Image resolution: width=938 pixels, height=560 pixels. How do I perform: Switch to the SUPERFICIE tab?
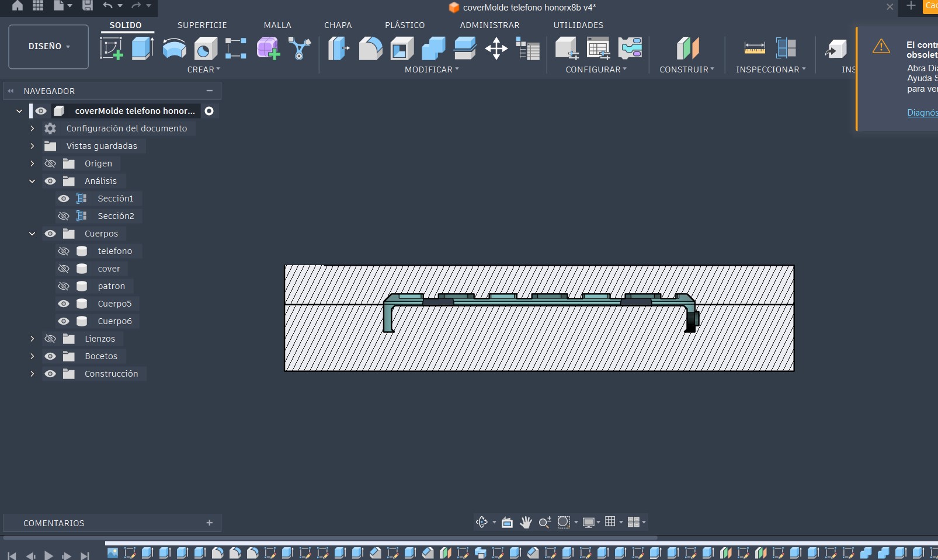click(x=202, y=25)
